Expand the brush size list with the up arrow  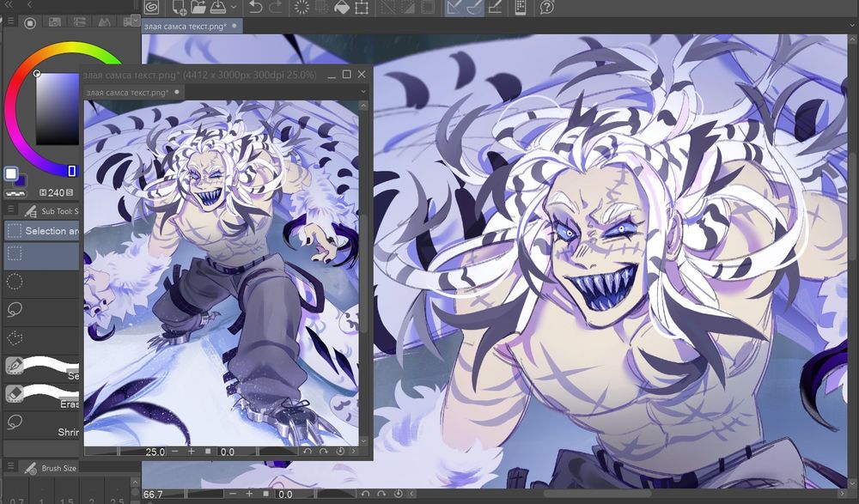click(136, 483)
